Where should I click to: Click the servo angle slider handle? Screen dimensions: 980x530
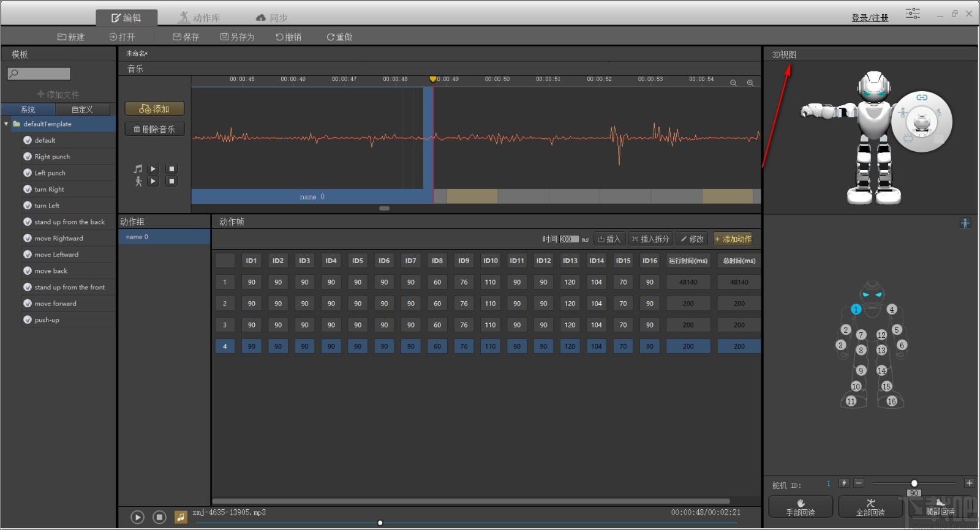(914, 483)
